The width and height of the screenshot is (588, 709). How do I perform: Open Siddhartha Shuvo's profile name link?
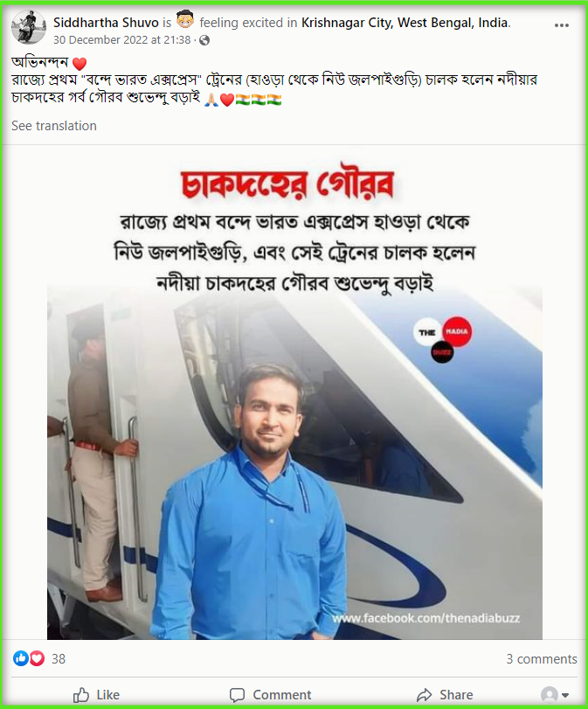pos(106,22)
